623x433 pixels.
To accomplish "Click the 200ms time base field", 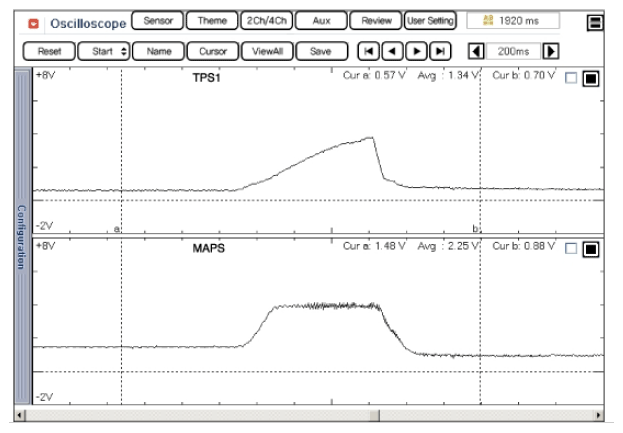I will click(513, 50).
